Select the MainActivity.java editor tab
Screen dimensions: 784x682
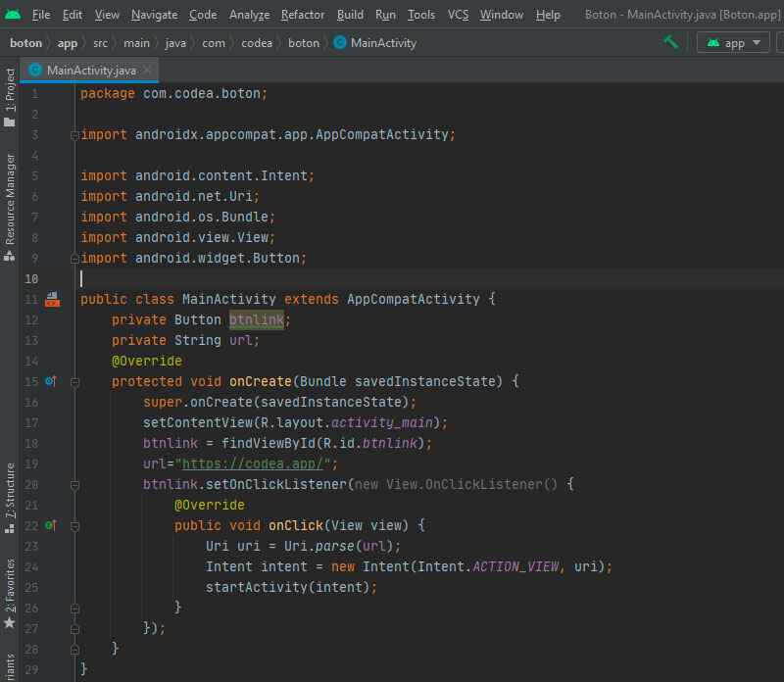(x=93, y=71)
